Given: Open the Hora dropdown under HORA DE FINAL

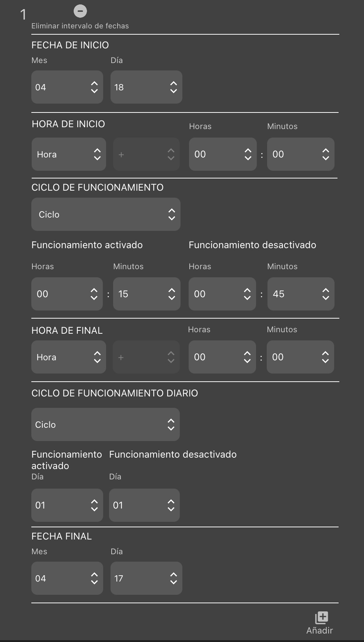Looking at the screenshot, I should [69, 357].
